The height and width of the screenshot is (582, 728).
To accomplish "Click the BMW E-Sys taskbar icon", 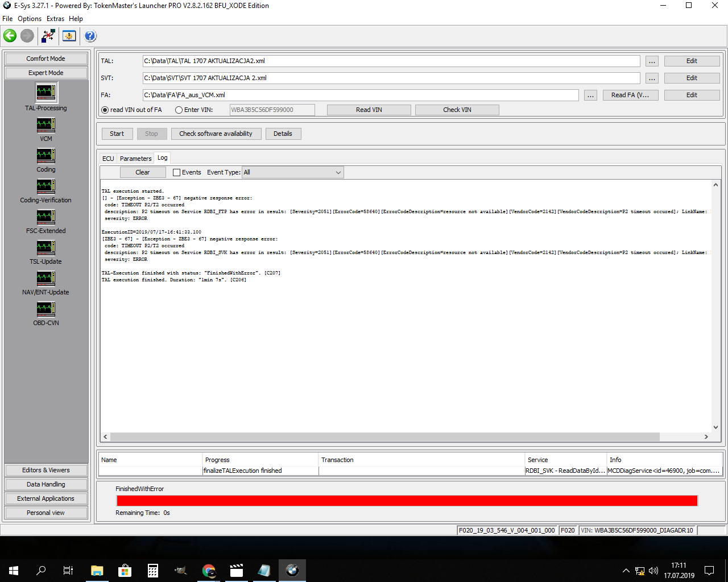I will 292,571.
